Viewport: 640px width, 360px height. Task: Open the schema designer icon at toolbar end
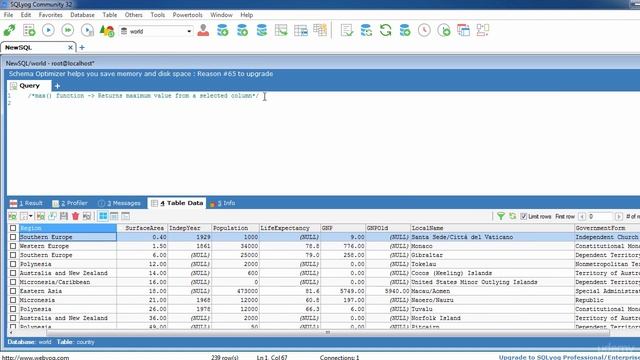483,30
